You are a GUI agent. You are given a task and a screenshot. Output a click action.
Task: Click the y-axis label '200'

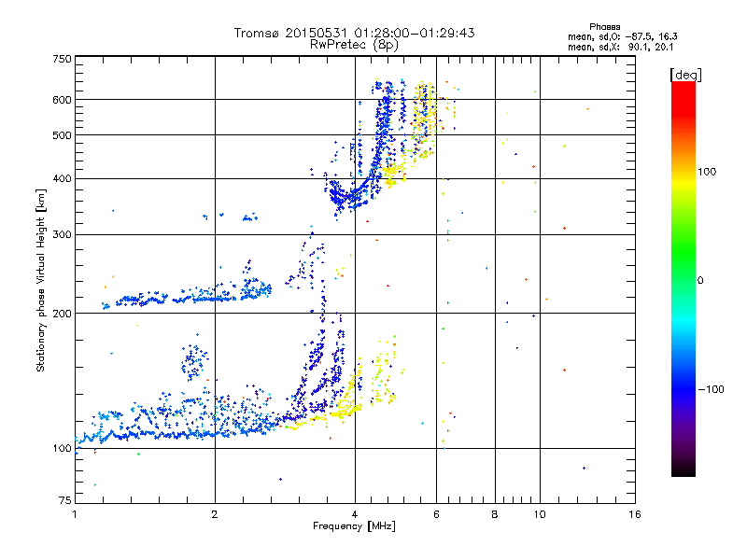[62, 314]
